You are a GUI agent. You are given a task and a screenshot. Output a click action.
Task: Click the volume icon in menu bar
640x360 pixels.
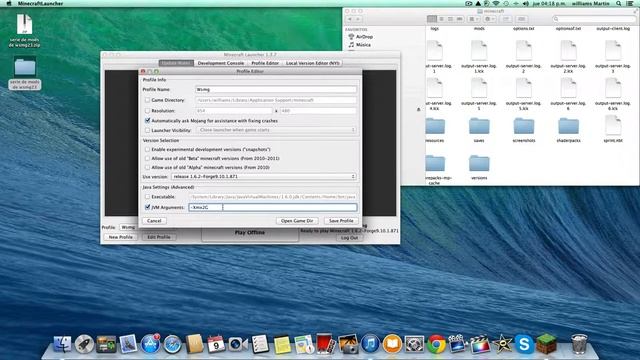526,4
